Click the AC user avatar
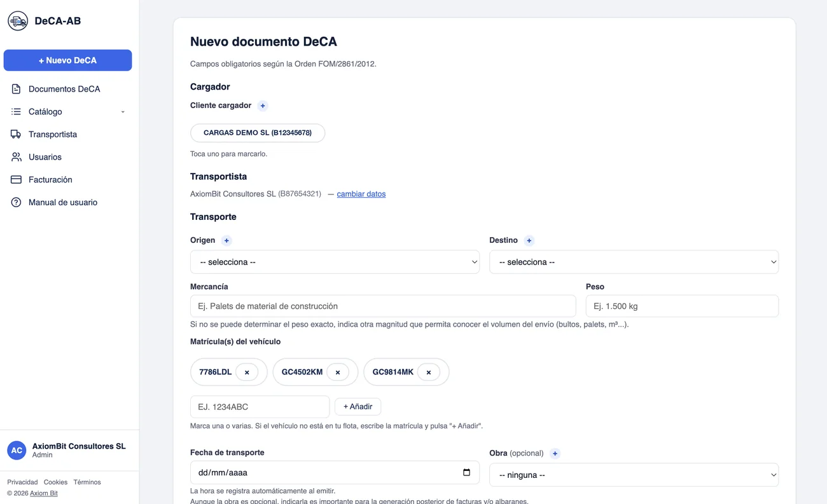Screen dimensions: 827x504 click(17, 451)
